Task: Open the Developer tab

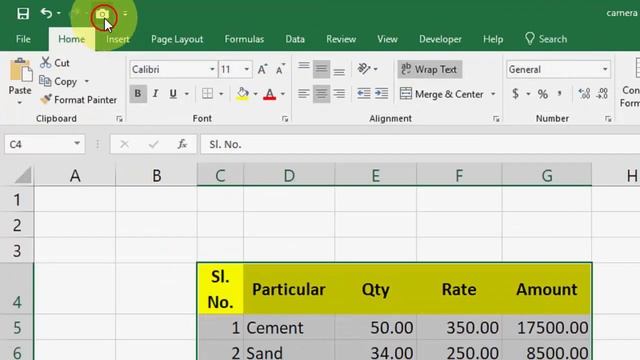Action: (440, 39)
